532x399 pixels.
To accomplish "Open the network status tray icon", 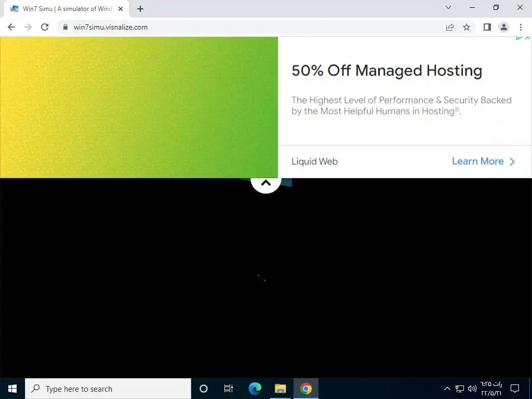I will click(x=459, y=389).
